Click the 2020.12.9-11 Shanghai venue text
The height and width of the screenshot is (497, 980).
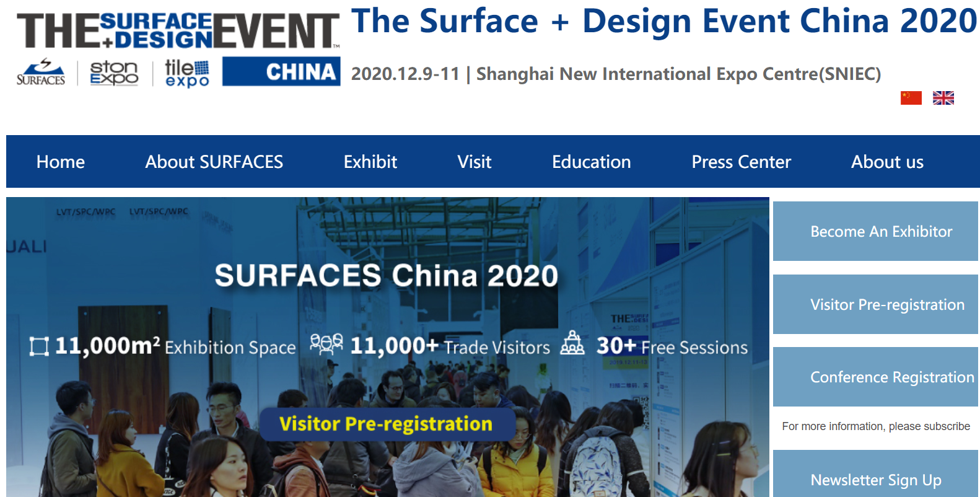(x=616, y=74)
